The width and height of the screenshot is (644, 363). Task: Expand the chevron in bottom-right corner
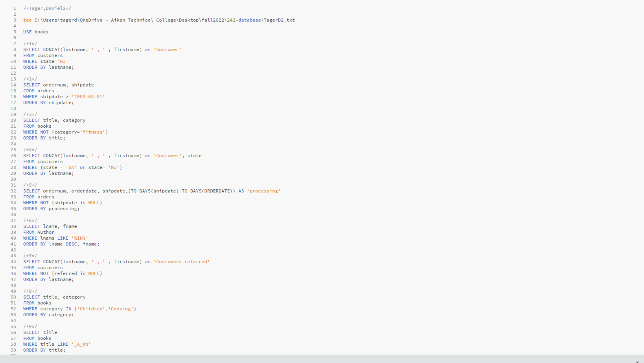637,361
